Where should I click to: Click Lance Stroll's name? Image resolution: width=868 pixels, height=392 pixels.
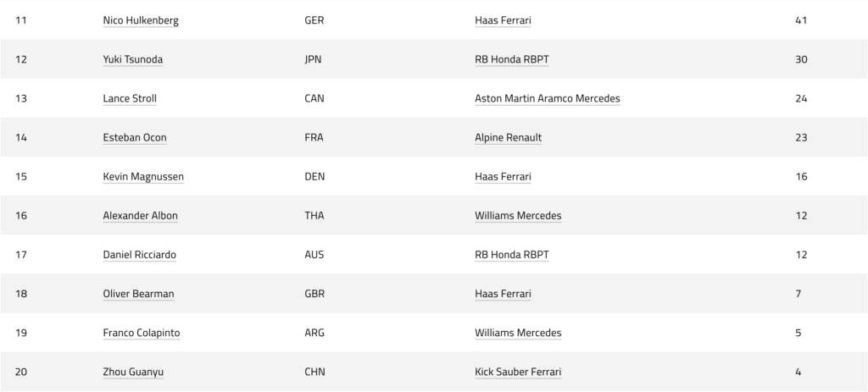click(x=130, y=98)
